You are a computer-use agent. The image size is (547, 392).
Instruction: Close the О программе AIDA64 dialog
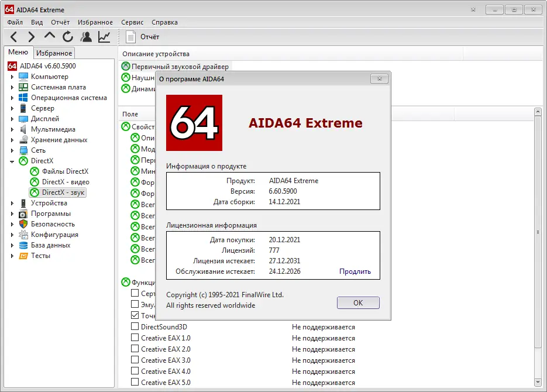pos(379,78)
